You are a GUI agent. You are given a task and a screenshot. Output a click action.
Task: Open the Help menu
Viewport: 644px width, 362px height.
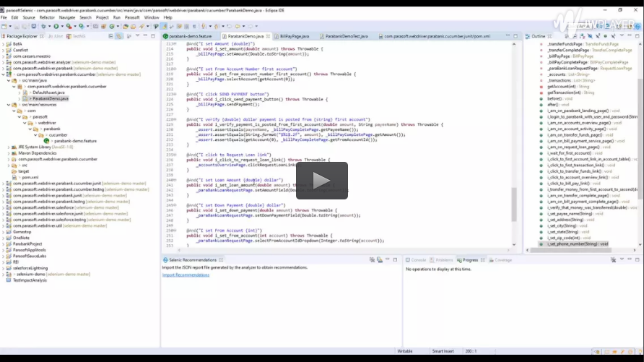(x=168, y=17)
